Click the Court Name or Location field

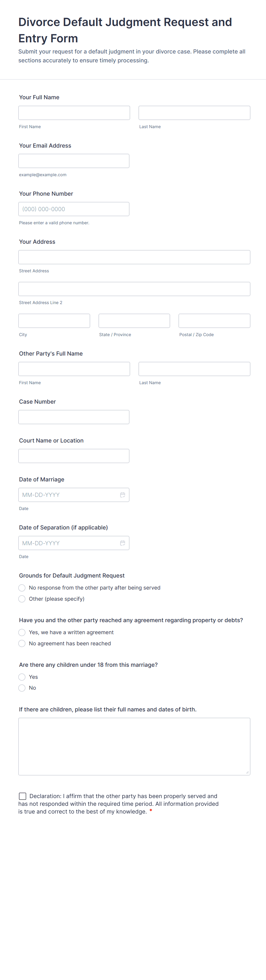[x=74, y=456]
